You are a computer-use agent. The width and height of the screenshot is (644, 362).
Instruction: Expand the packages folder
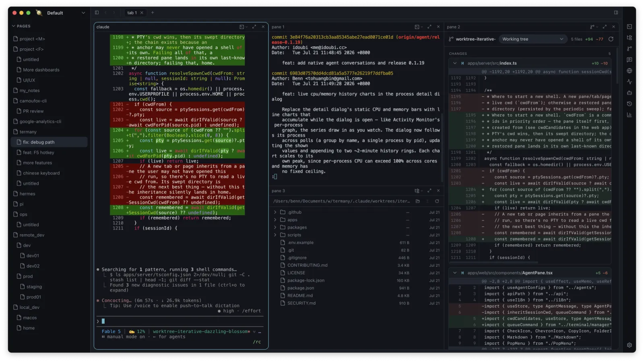click(275, 228)
